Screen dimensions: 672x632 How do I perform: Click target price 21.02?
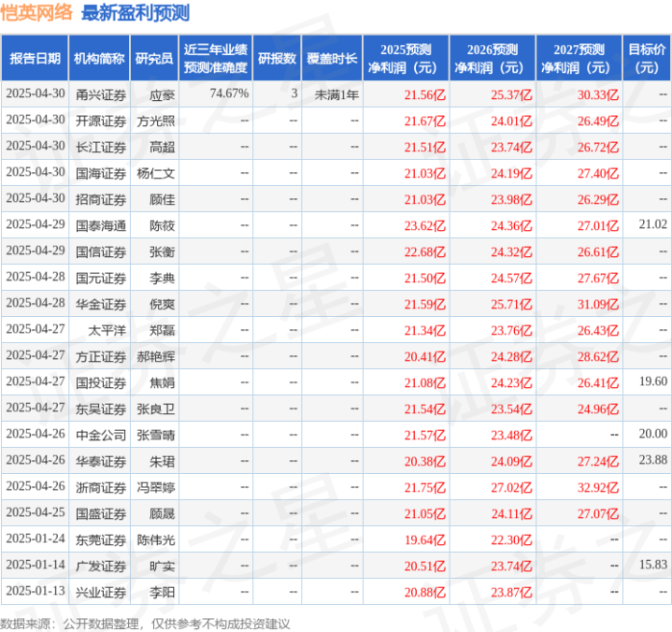pos(652,223)
